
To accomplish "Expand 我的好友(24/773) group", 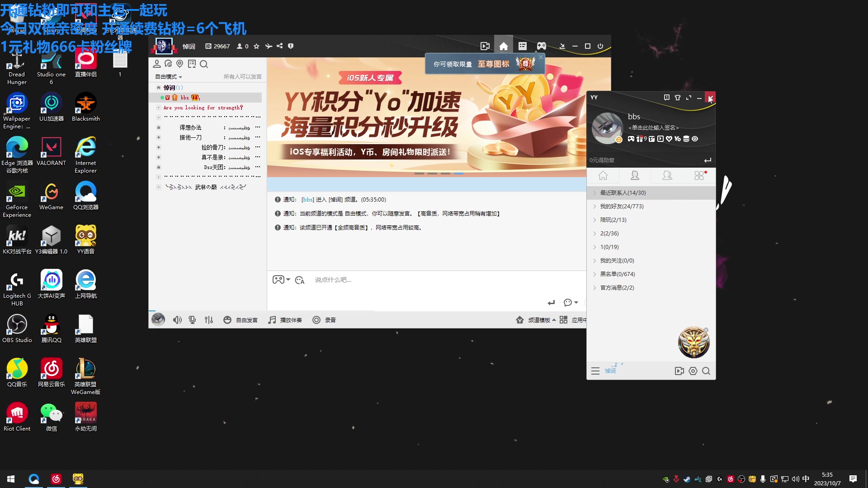I will coord(651,206).
